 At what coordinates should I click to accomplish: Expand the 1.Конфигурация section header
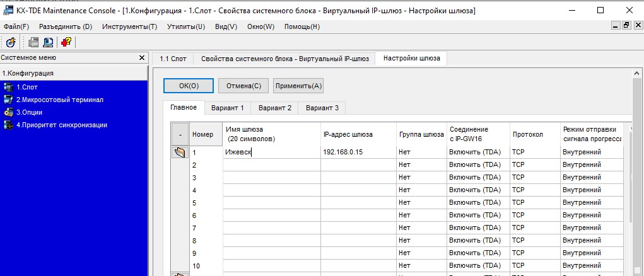pos(74,73)
